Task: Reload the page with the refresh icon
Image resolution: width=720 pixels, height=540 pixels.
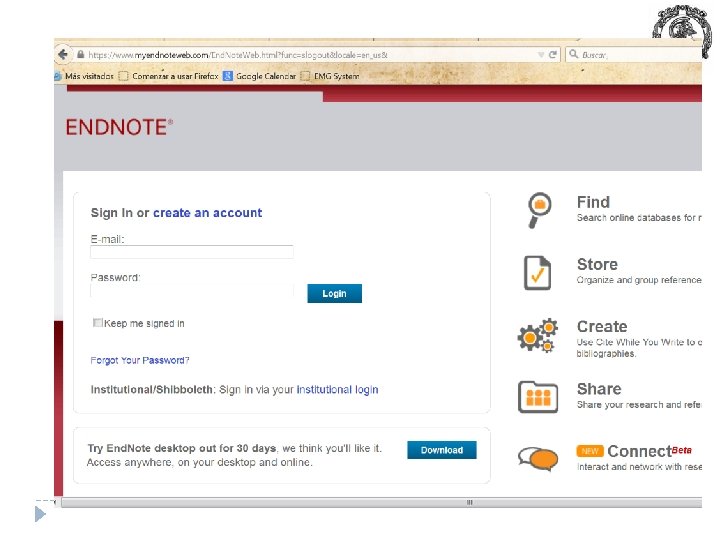Action: (x=553, y=55)
